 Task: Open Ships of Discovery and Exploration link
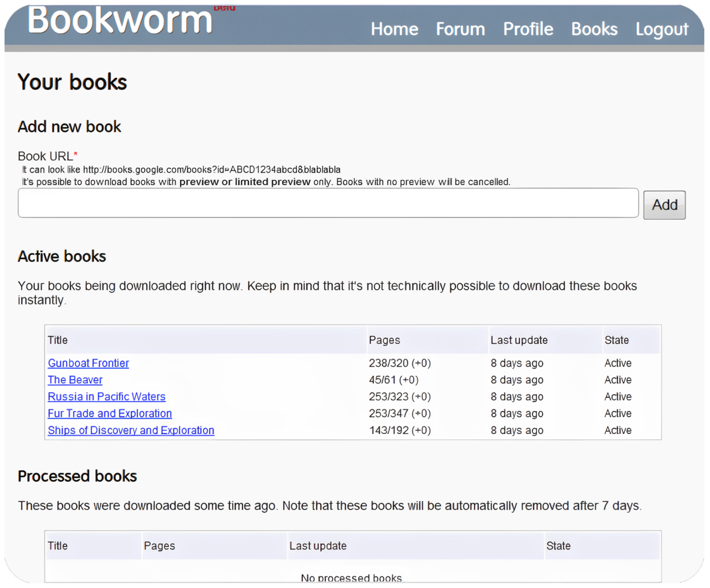click(x=131, y=430)
